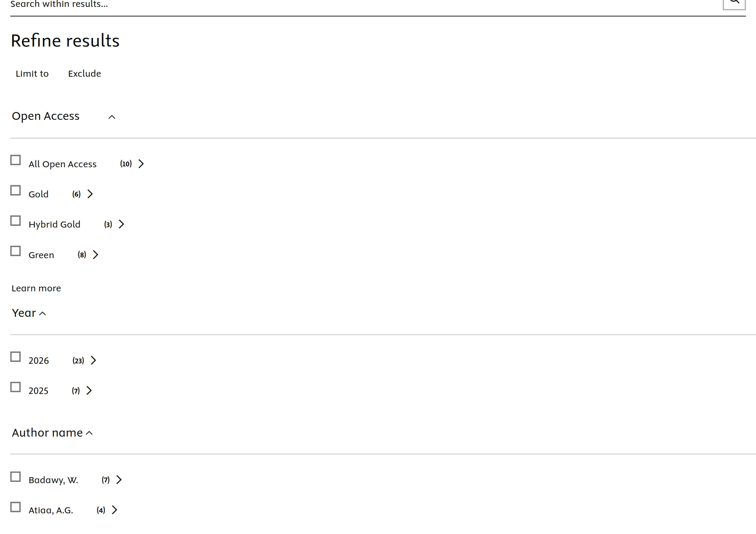
Task: Click arrow icon beside Hybrid Gold count
Action: (122, 224)
